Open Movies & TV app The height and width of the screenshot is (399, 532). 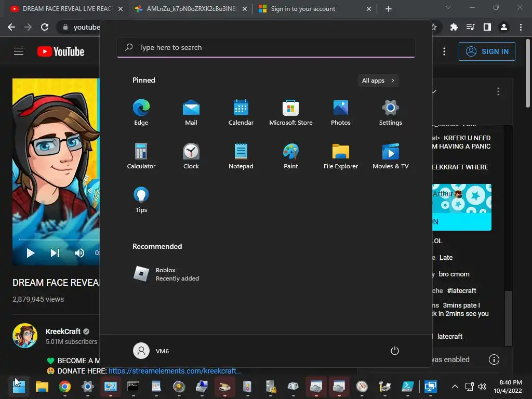click(391, 156)
